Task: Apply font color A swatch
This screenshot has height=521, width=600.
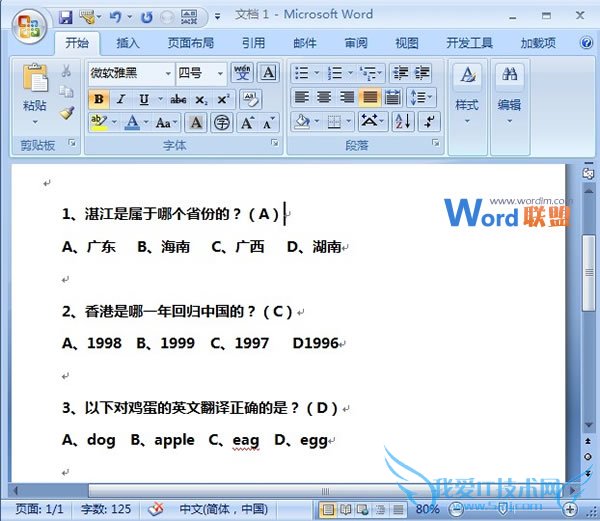Action: (132, 122)
